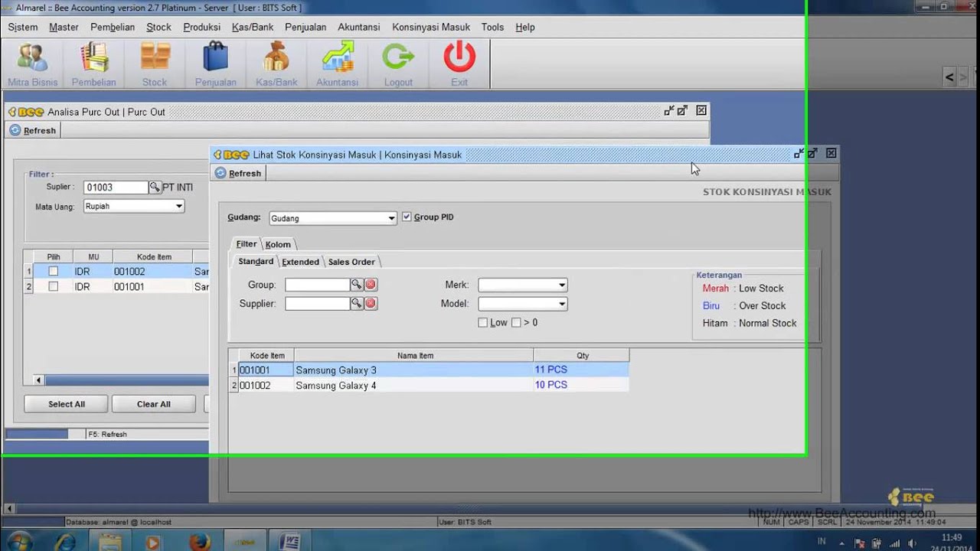Toggle the Group PID checkbox
Viewport: 980px width, 551px height.
[407, 217]
